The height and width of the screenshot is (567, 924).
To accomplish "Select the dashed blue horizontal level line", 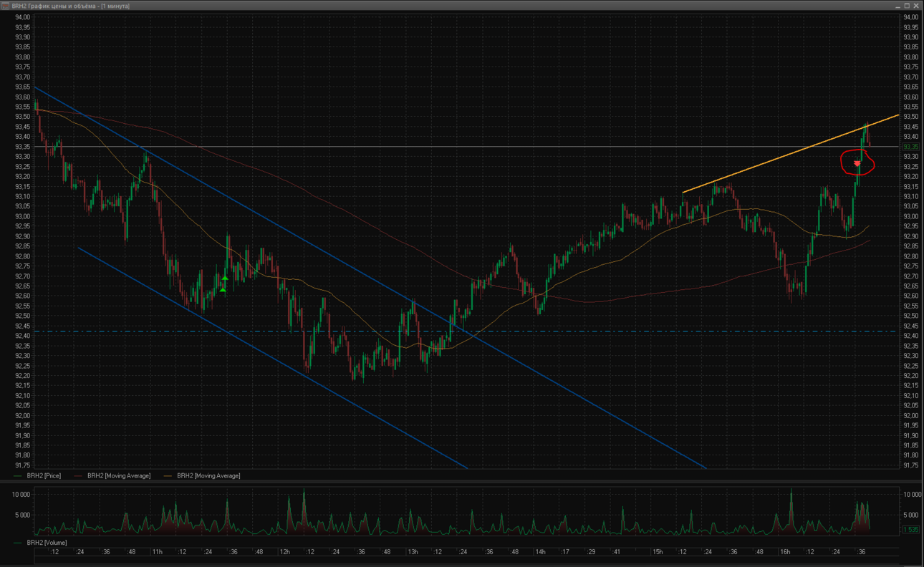I will tap(466, 331).
